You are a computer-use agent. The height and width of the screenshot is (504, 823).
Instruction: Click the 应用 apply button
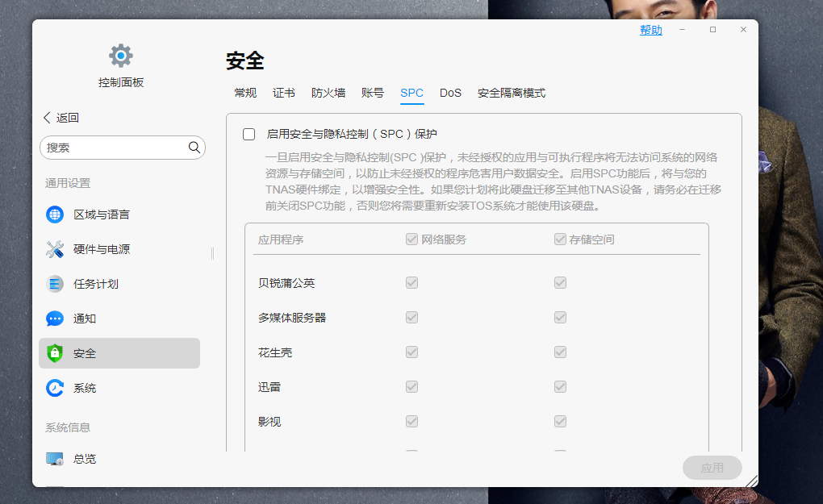[x=712, y=468]
